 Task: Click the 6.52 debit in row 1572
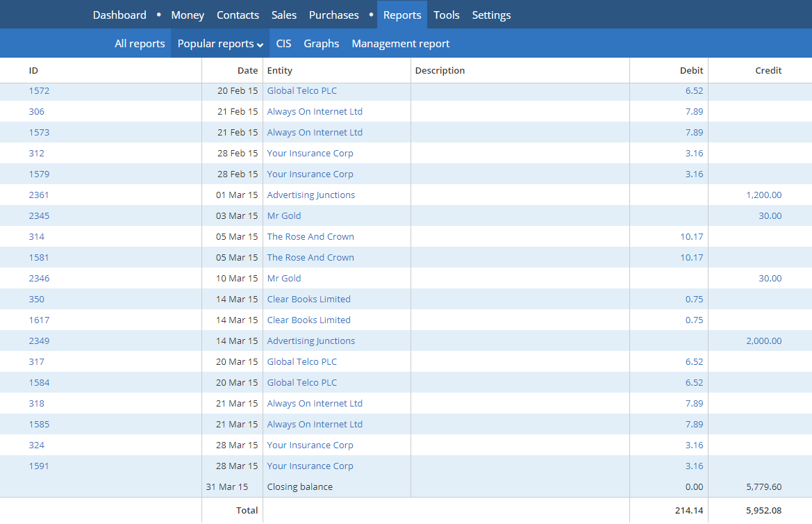[694, 91]
